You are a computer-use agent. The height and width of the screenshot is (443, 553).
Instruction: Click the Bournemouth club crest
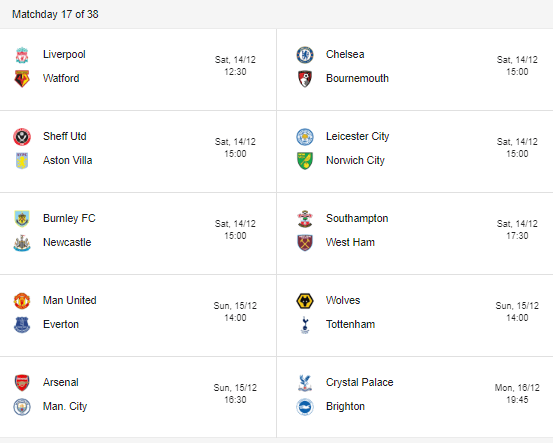[x=305, y=79]
